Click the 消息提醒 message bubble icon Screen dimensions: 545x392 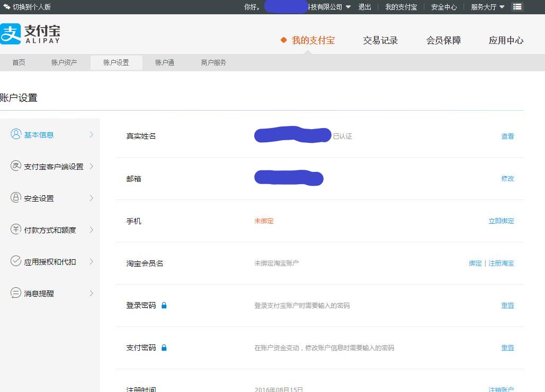point(16,293)
